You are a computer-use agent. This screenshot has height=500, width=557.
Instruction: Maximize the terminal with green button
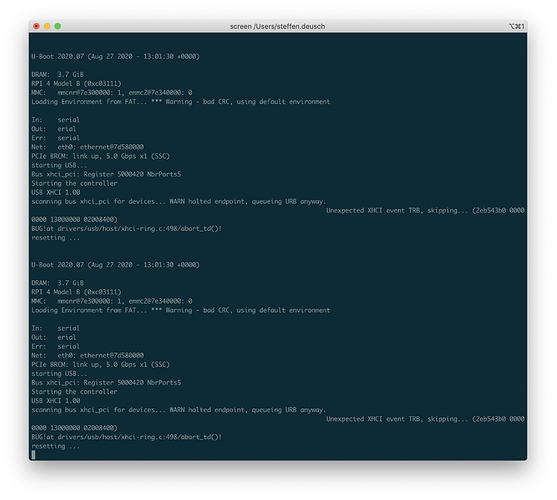pyautogui.click(x=58, y=26)
